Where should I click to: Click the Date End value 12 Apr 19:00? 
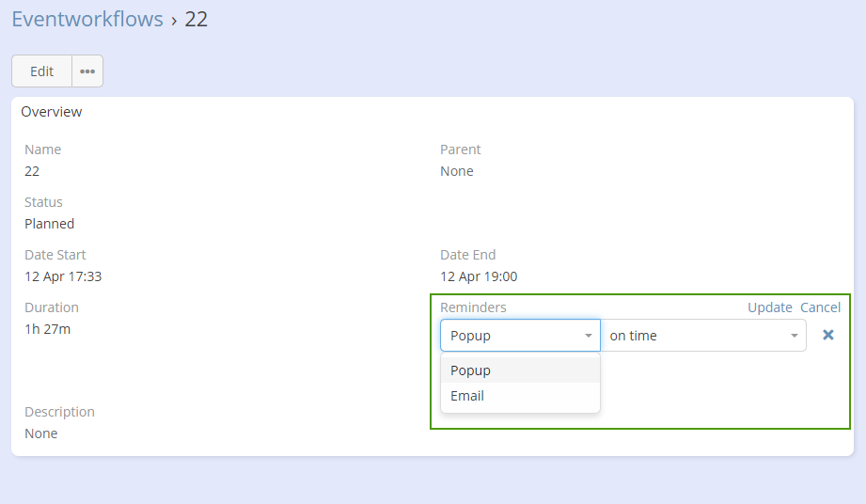pos(479,276)
